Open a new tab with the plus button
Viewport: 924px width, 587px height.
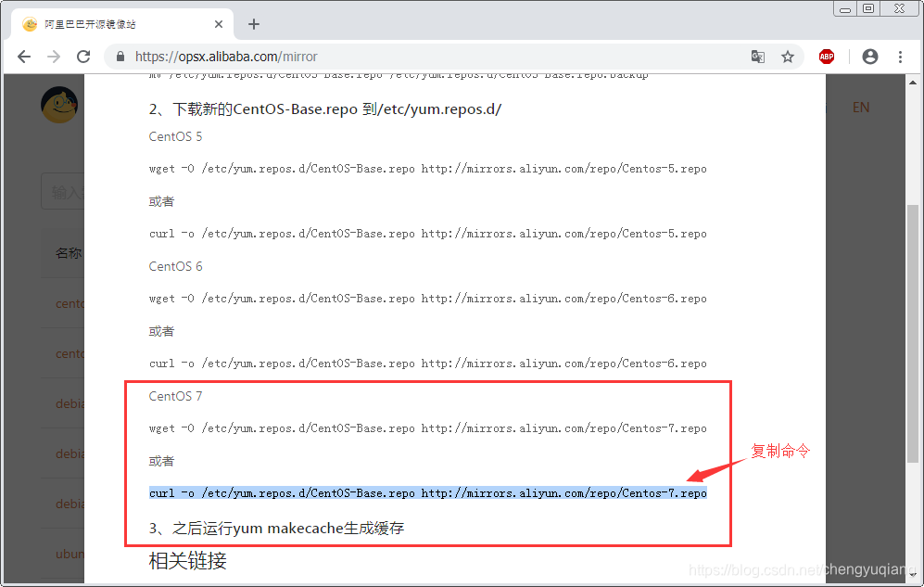click(253, 24)
